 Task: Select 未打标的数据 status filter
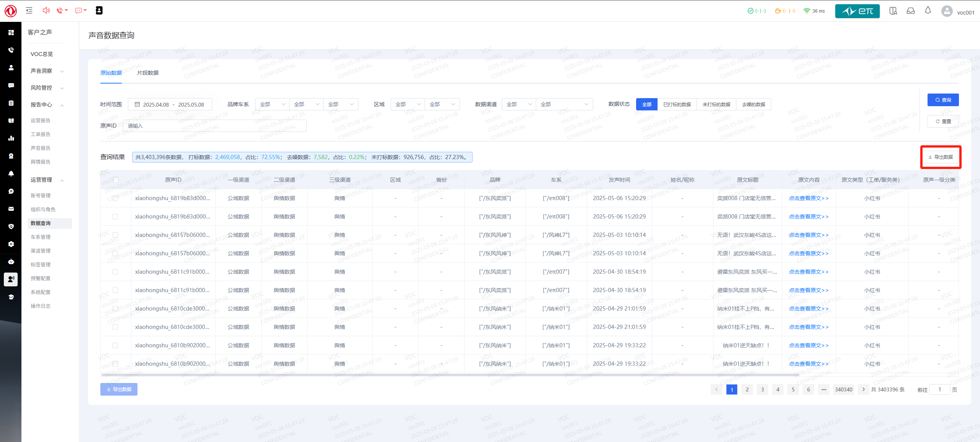click(717, 104)
